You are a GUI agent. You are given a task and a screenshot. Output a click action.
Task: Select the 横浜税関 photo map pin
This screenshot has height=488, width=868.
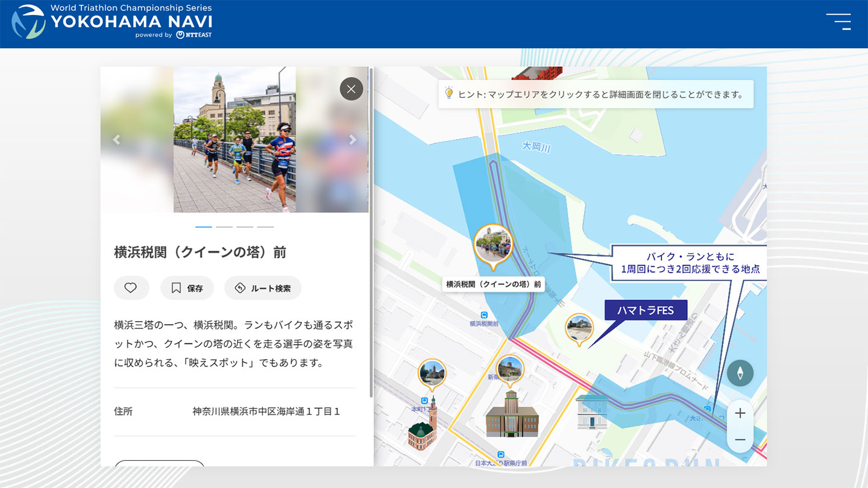pos(493,244)
